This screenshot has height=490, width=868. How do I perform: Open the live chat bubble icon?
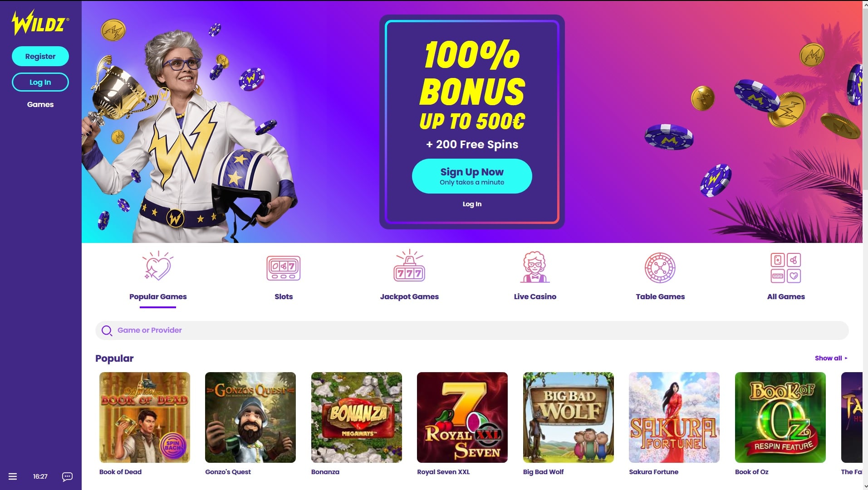(67, 476)
